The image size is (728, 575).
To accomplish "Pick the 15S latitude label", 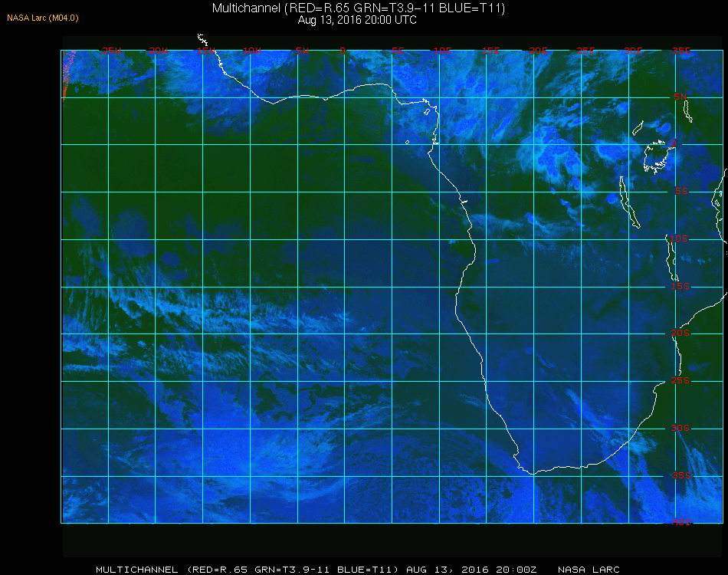I will pyautogui.click(x=680, y=286).
